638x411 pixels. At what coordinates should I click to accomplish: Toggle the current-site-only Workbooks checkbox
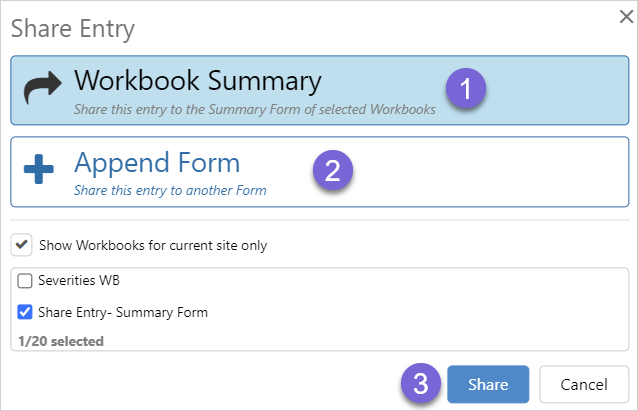22,244
